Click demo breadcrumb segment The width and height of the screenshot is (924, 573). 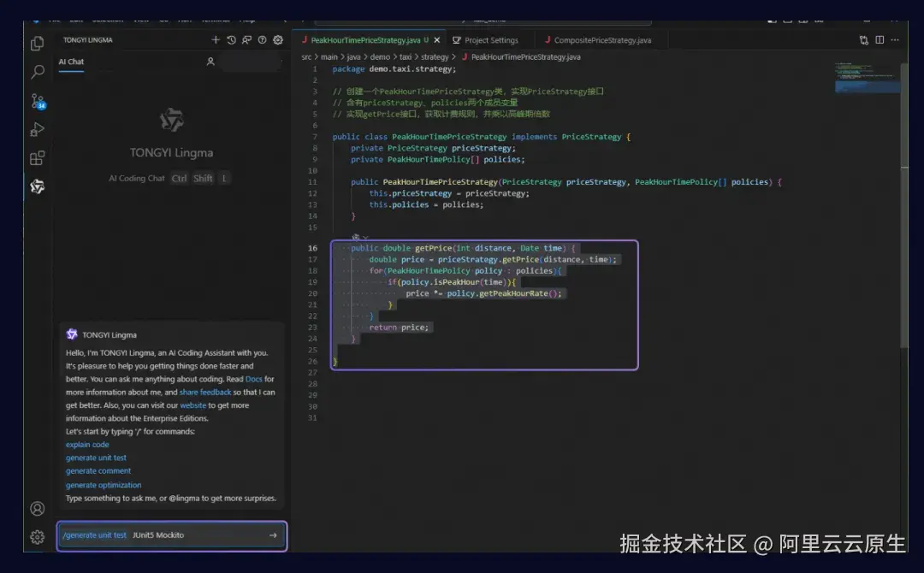[380, 57]
